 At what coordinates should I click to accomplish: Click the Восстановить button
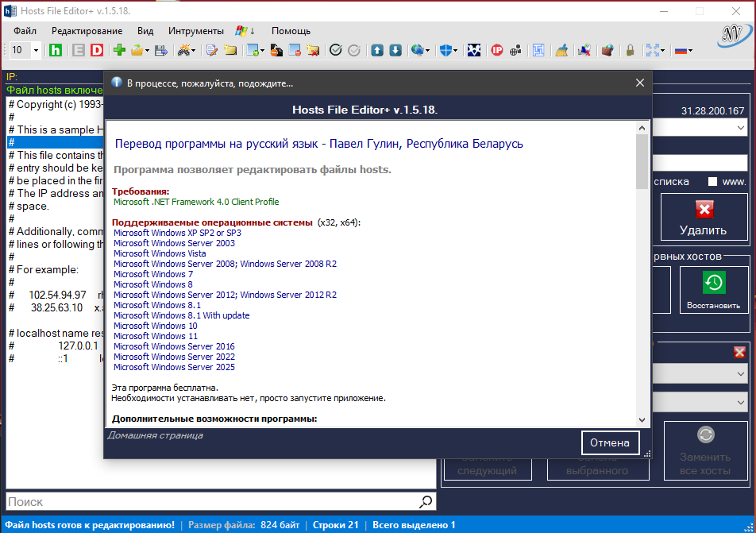713,290
